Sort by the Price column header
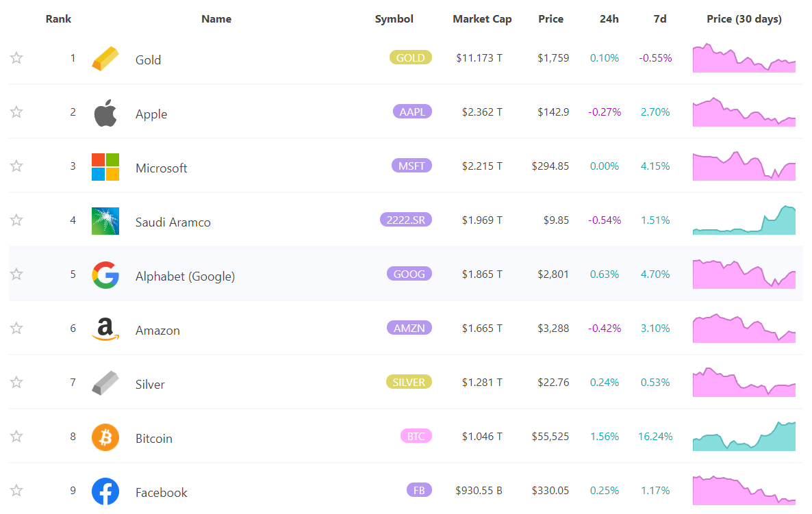The width and height of the screenshot is (812, 514). coord(550,19)
